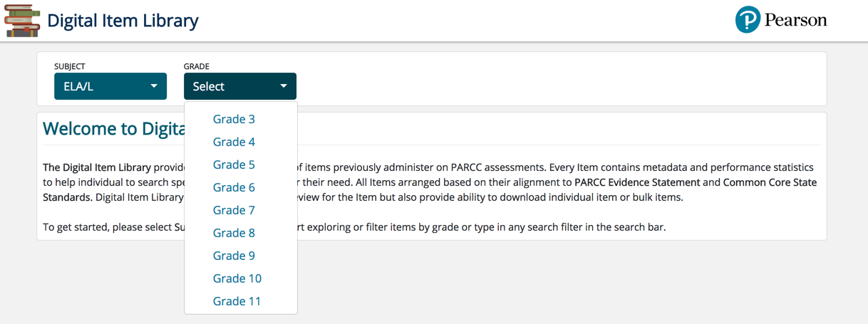Image resolution: width=868 pixels, height=324 pixels.
Task: Click the Digital Item Library title
Action: [123, 21]
